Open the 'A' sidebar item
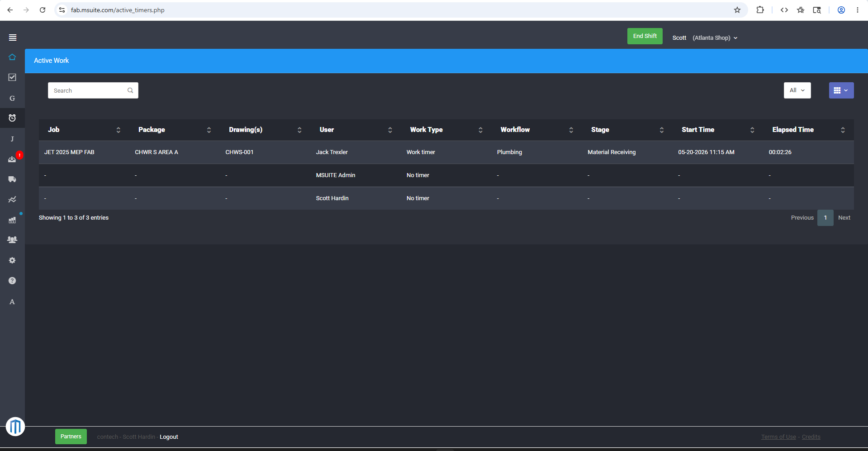The image size is (868, 451). 12,301
